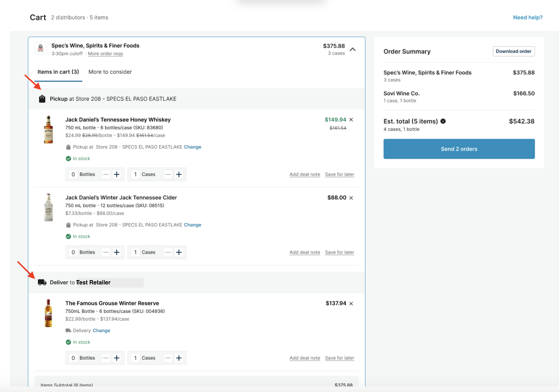560x392 pixels.
Task: View More order reqs details
Action: (105, 53)
